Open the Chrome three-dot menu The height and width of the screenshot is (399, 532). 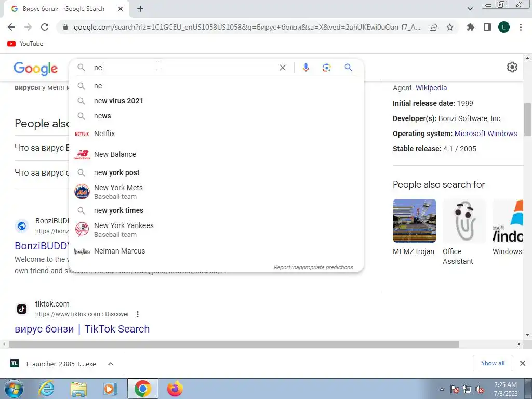(521, 27)
